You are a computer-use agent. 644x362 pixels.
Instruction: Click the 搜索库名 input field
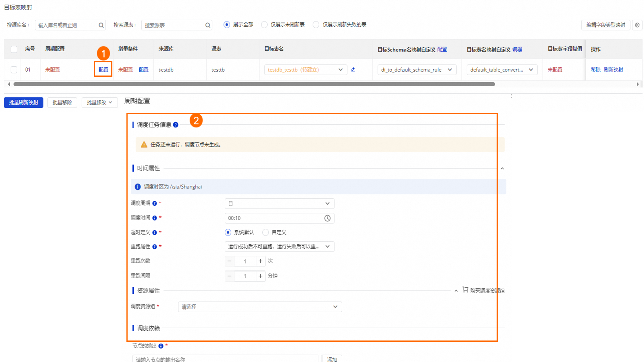70,25
